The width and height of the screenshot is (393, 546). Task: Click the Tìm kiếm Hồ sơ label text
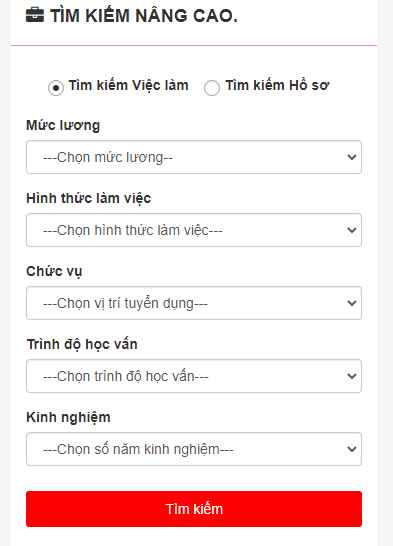(x=277, y=86)
